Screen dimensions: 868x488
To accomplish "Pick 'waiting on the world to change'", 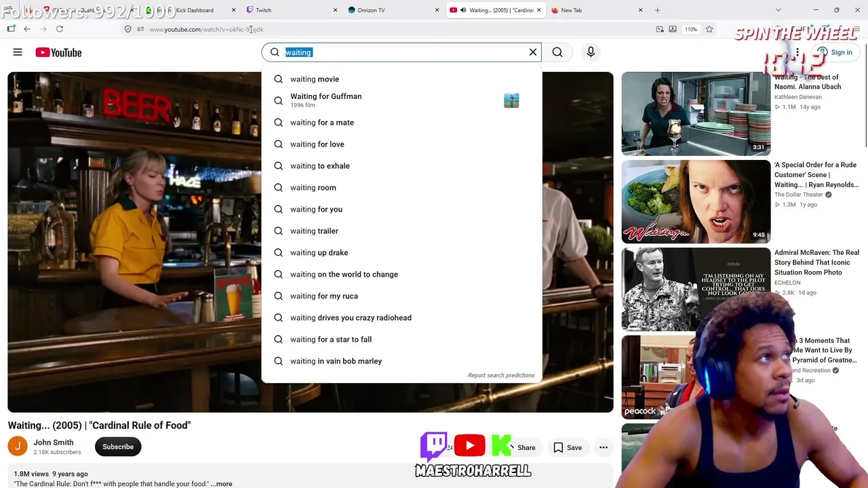I will click(x=401, y=274).
